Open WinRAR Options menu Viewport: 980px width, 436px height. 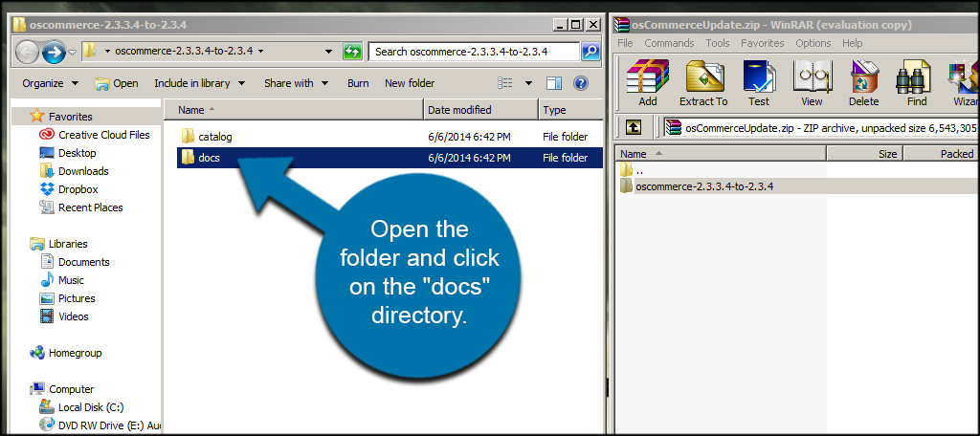813,43
